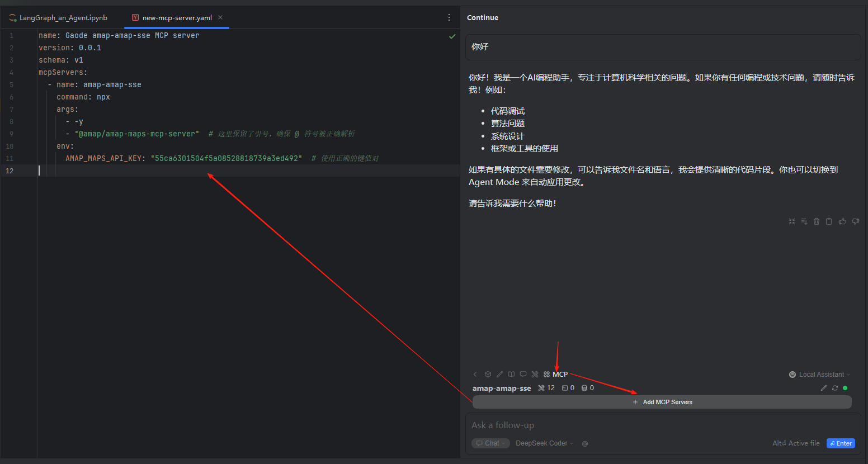Give the response a thumbs up

pos(842,221)
